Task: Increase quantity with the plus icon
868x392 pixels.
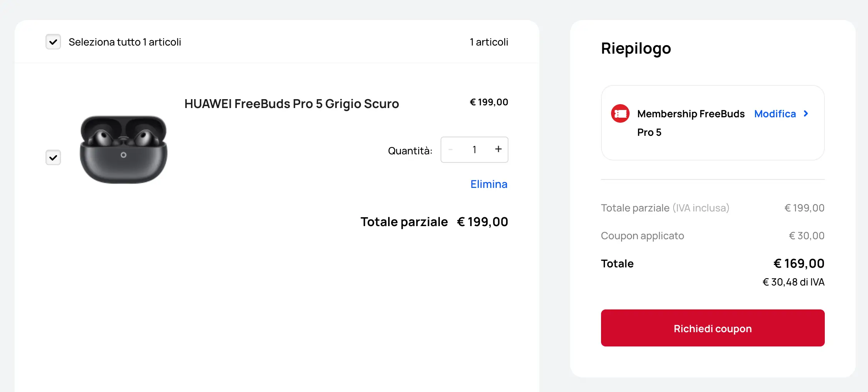Action: click(498, 149)
